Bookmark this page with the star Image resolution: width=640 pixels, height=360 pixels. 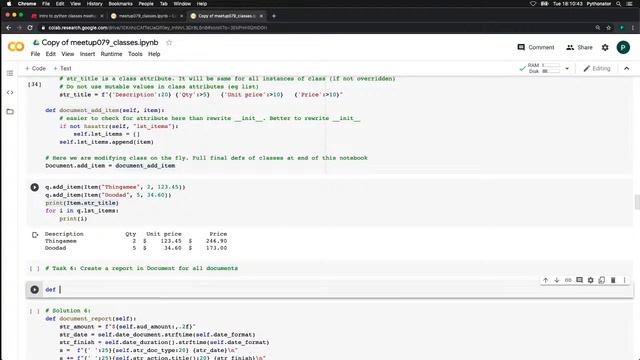tap(609, 28)
